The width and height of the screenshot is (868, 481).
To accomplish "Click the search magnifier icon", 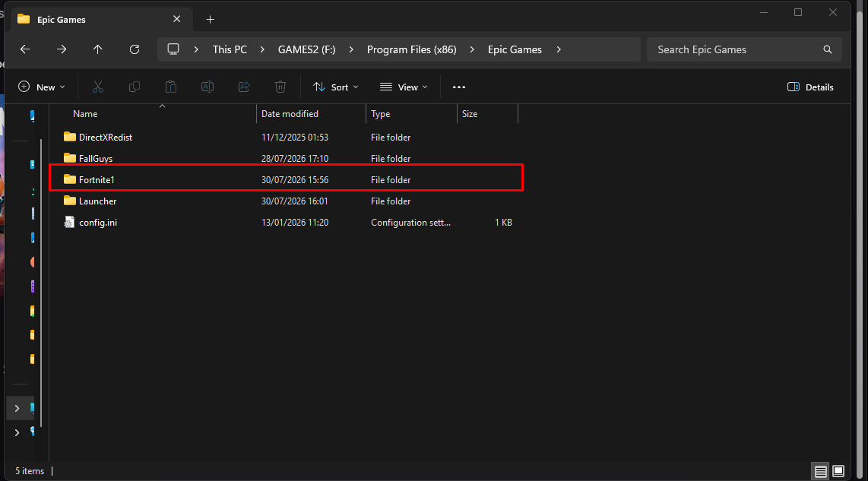I will point(828,49).
